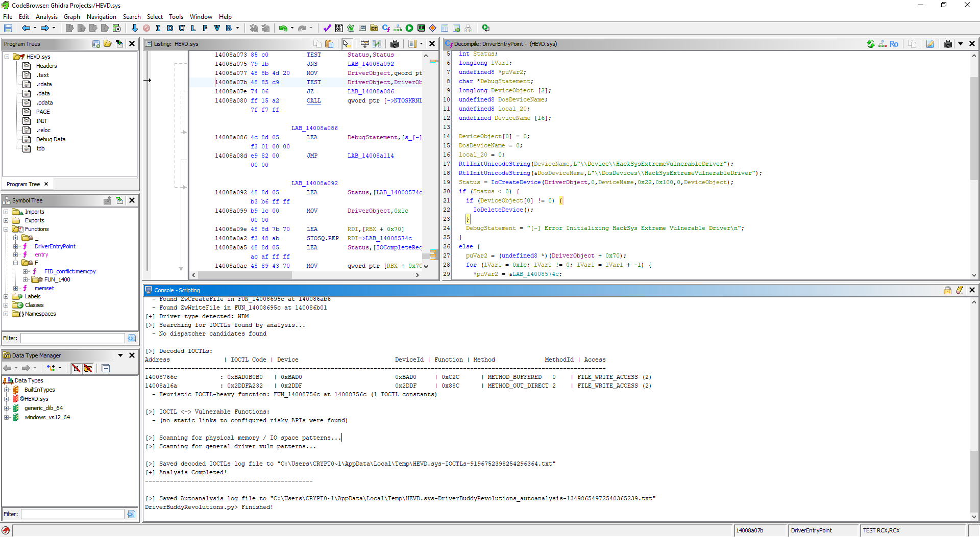The width and height of the screenshot is (980, 537).
Task: Click the blue back navigation arrow
Action: (26, 28)
